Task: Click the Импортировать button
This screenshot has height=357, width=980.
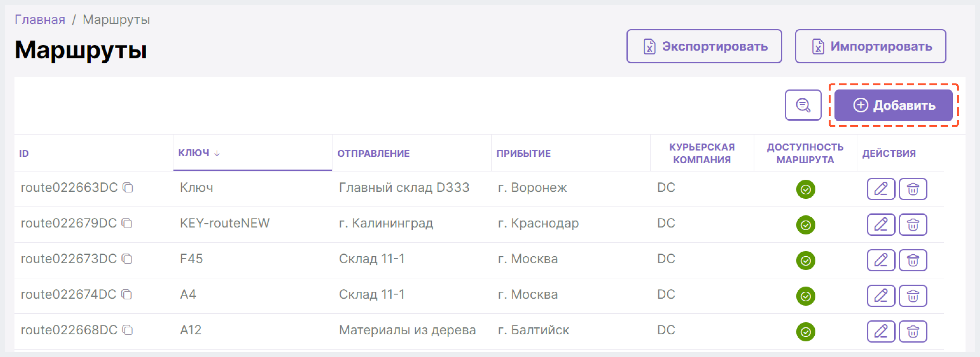Action: tap(870, 46)
